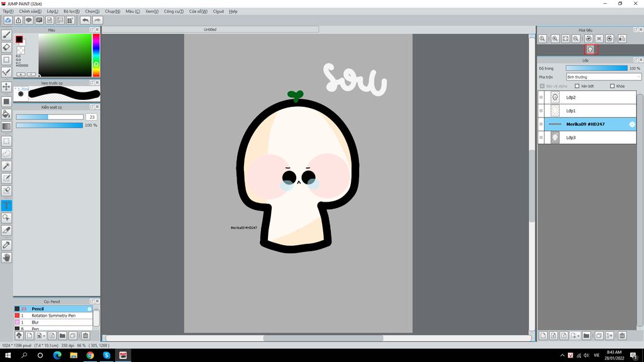Zoom in using navigator magnifier plus
The width and height of the screenshot is (644, 362).
pos(555,38)
